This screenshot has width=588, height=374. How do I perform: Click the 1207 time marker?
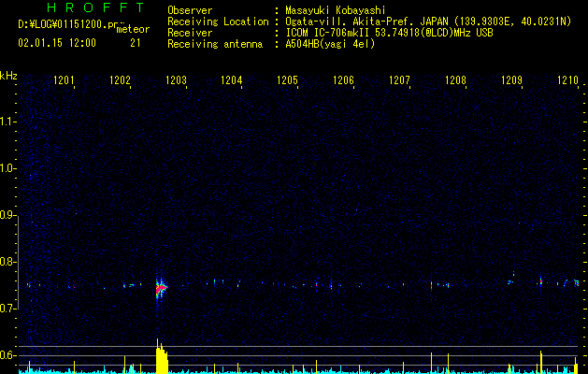point(399,79)
